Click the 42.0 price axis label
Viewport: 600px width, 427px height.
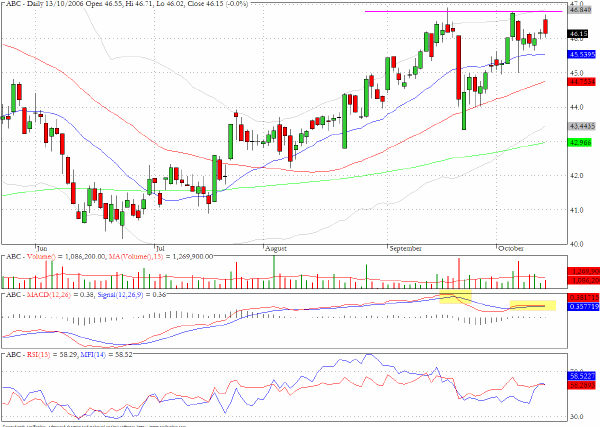click(577, 176)
